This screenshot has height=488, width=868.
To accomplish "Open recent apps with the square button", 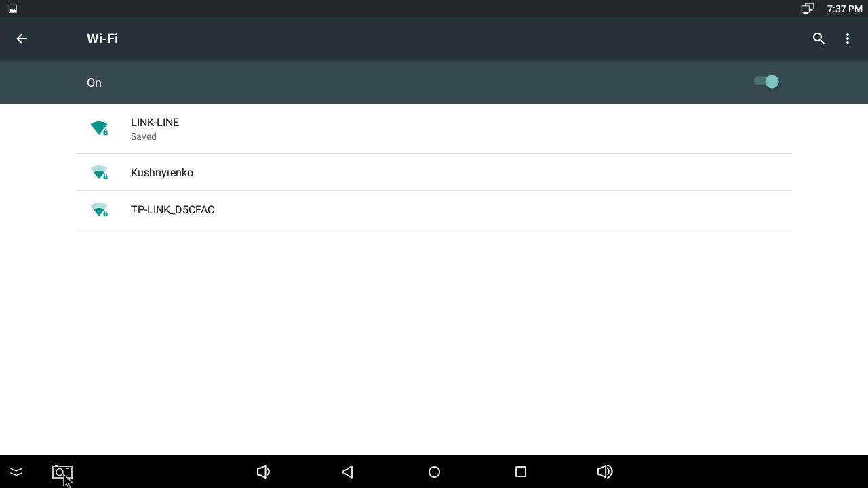I will (x=521, y=472).
